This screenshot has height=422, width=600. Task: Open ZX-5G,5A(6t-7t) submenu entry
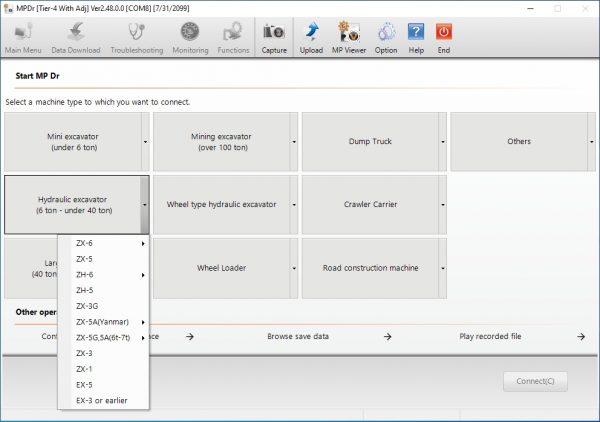[x=103, y=337]
